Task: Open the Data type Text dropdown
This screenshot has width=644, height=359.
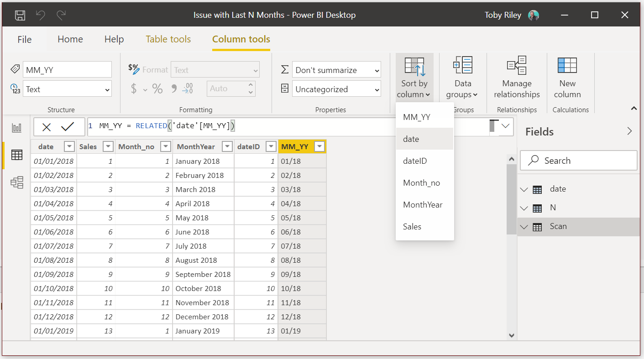Action: (67, 89)
